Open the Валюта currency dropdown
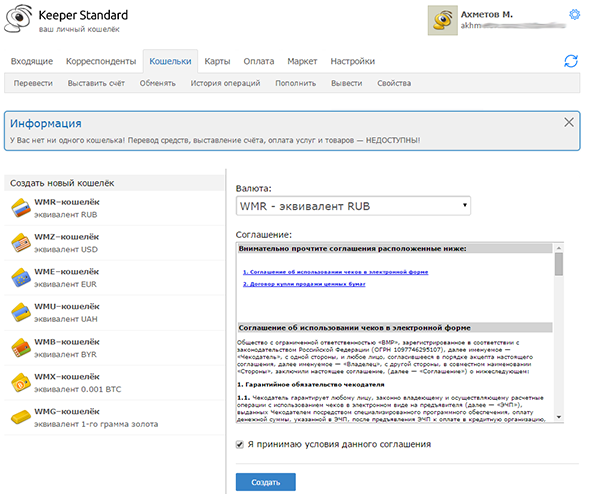This screenshot has height=494, width=591. click(x=353, y=206)
